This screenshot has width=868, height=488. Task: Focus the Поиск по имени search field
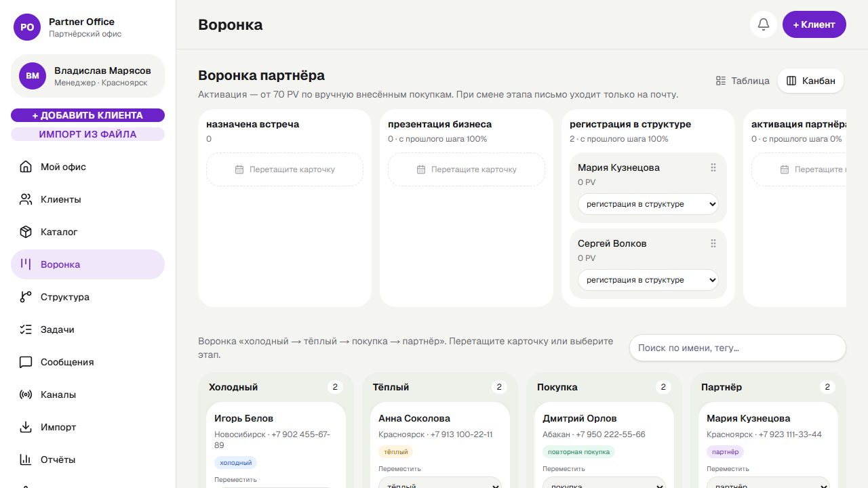pyautogui.click(x=738, y=348)
